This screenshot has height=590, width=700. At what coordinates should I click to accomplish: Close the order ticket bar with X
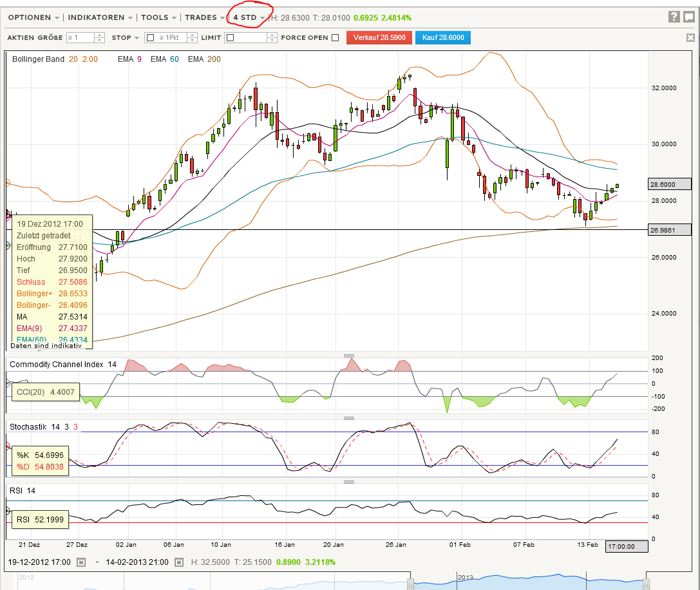pyautogui.click(x=690, y=37)
